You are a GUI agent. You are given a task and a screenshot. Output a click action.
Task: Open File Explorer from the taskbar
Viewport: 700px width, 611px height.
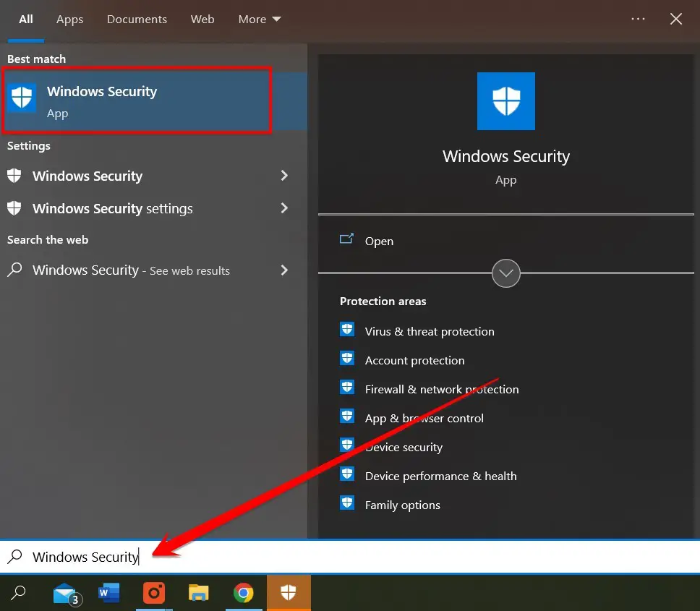point(199,593)
